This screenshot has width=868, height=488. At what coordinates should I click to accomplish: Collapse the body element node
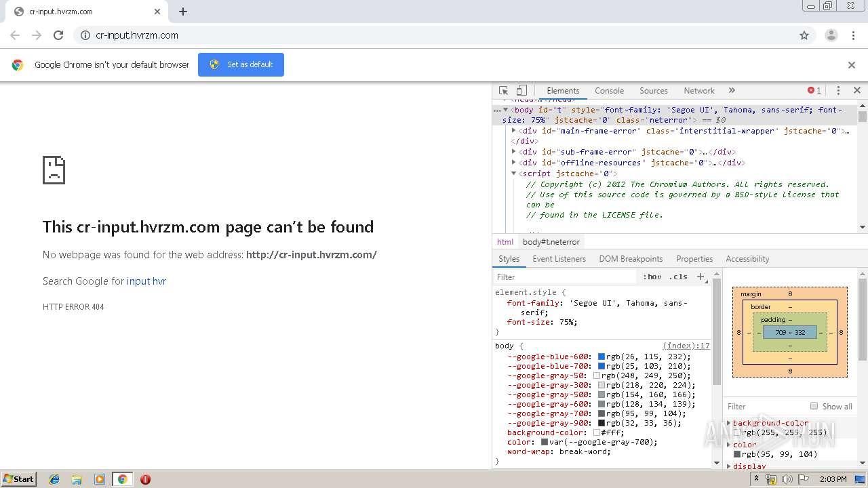pos(506,110)
